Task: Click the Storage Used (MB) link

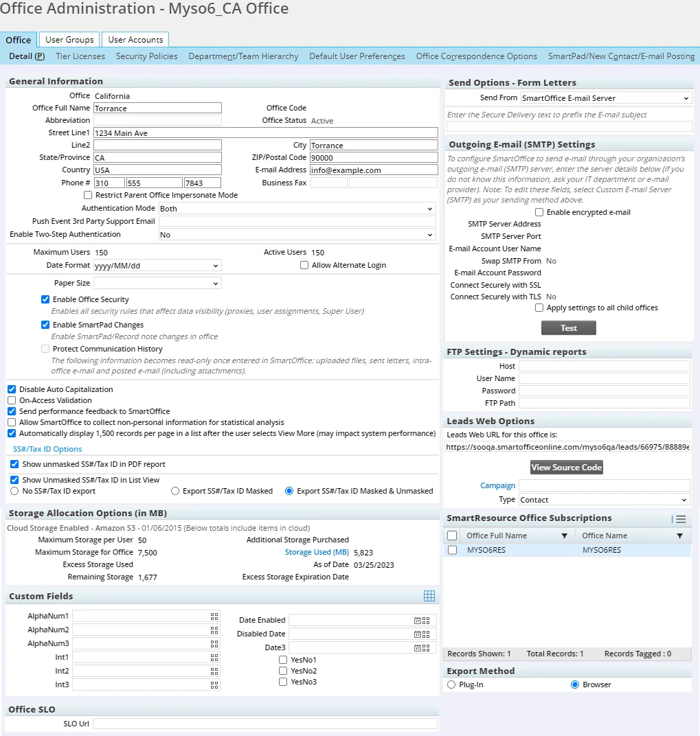Action: (x=317, y=552)
